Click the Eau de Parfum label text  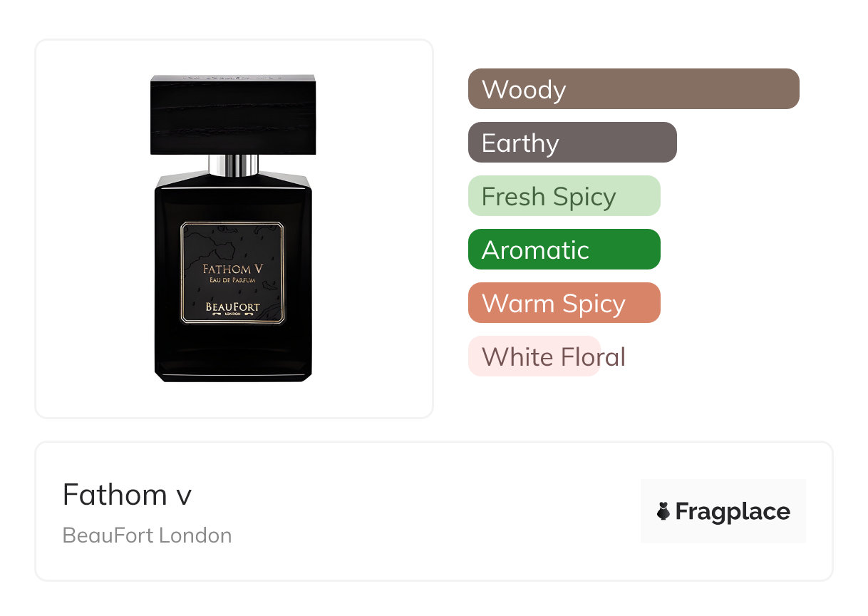point(232,281)
